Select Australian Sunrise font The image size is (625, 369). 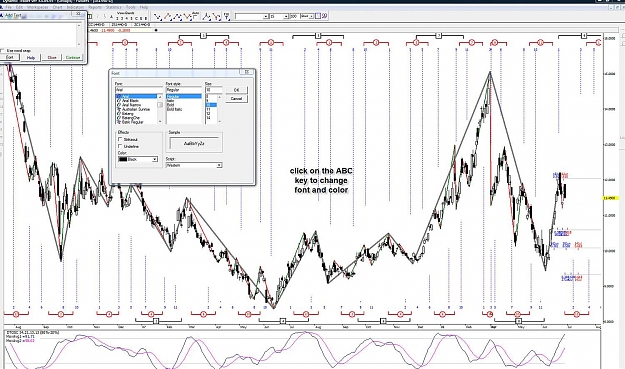click(x=136, y=109)
